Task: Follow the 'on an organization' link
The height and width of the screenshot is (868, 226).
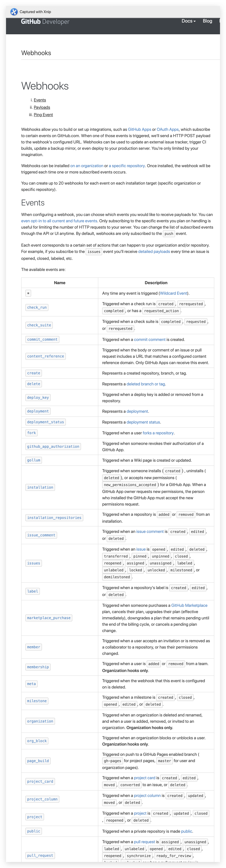Action: (87, 166)
